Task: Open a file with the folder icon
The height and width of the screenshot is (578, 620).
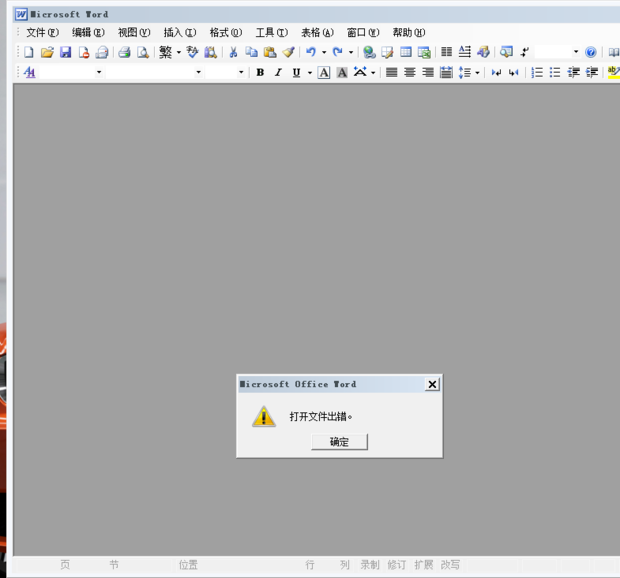Action: pyautogui.click(x=47, y=52)
